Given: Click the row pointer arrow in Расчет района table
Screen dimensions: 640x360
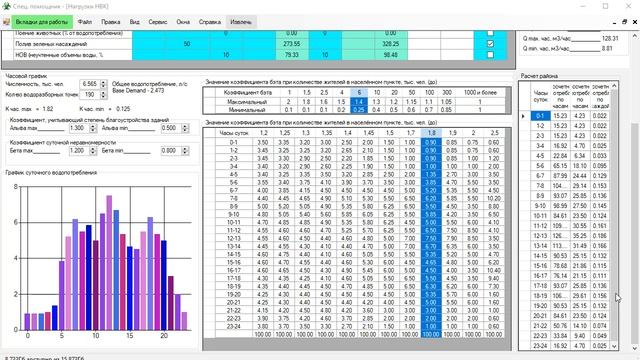Looking at the screenshot, I should tap(524, 116).
